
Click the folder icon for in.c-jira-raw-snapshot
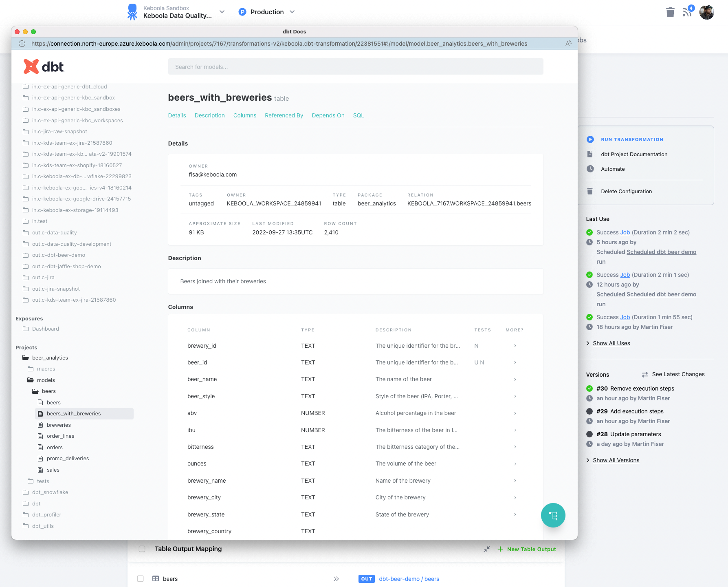pyautogui.click(x=26, y=132)
